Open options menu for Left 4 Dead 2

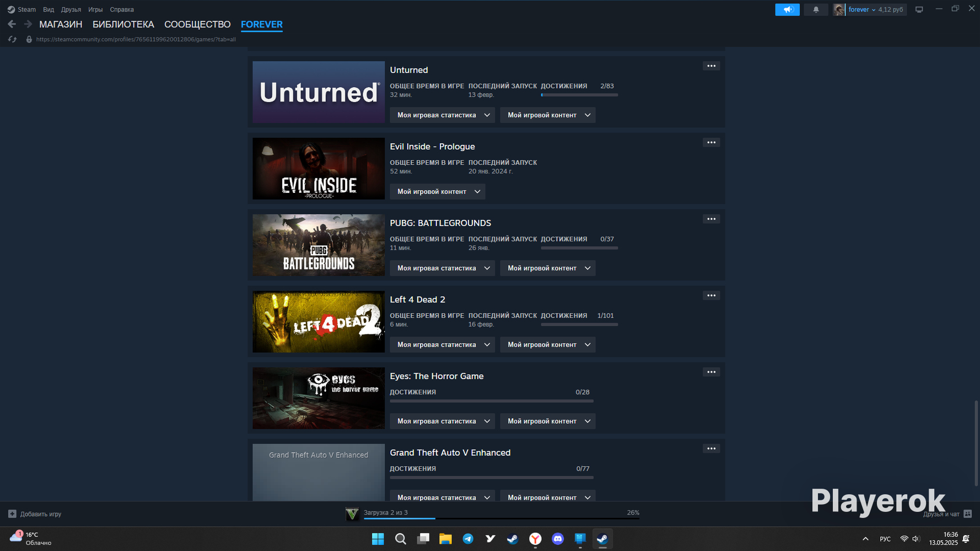712,296
